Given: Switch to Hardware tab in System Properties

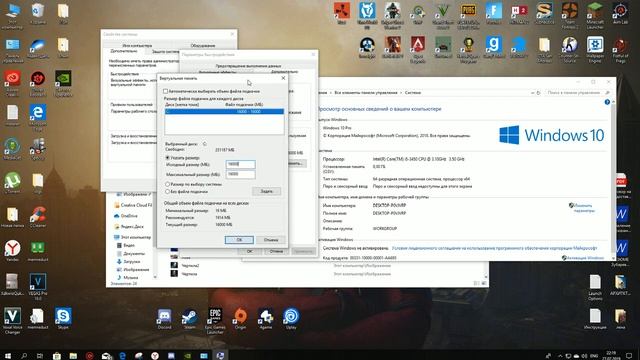Looking at the screenshot, I should coord(202,45).
